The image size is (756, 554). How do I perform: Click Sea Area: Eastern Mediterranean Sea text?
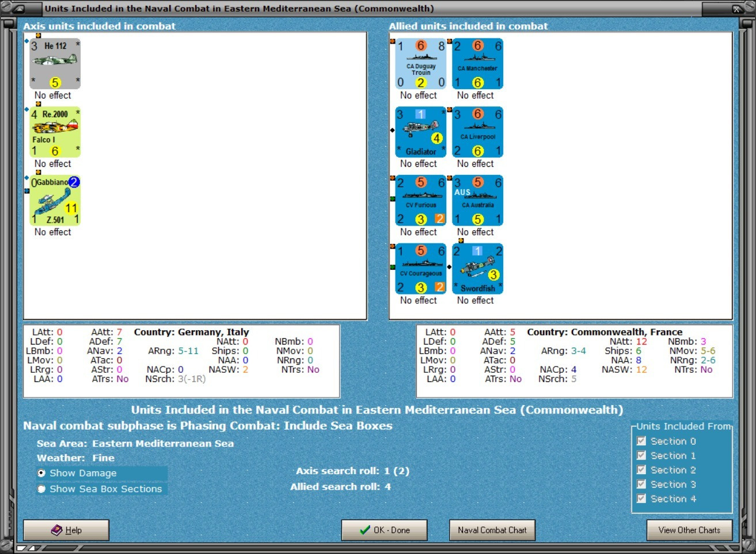[135, 444]
